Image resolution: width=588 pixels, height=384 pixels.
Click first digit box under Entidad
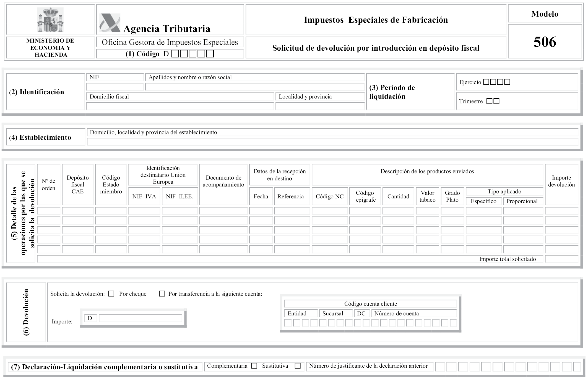288,323
